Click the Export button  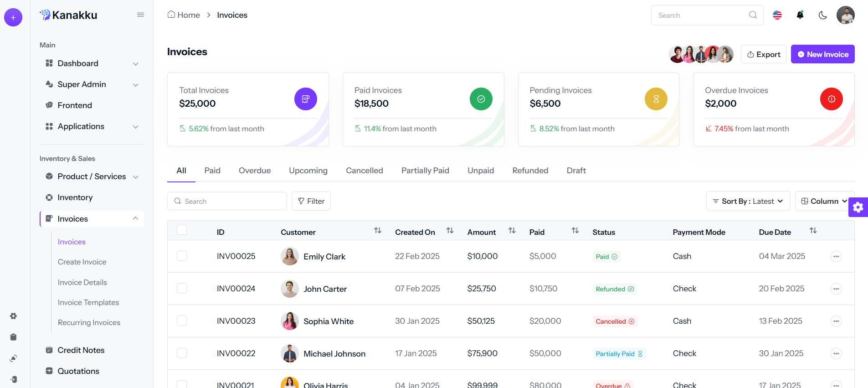pos(763,54)
